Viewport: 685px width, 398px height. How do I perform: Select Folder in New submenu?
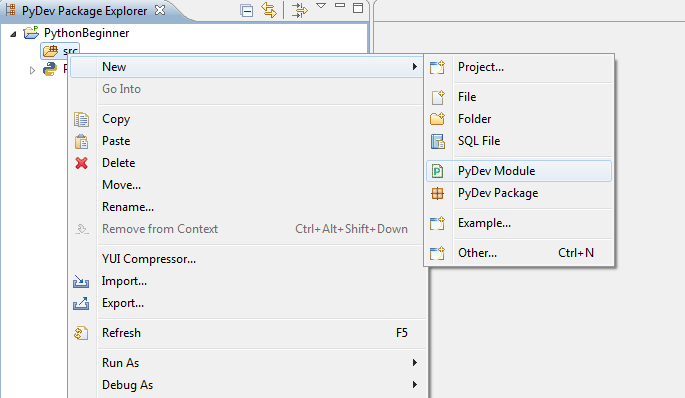[474, 119]
